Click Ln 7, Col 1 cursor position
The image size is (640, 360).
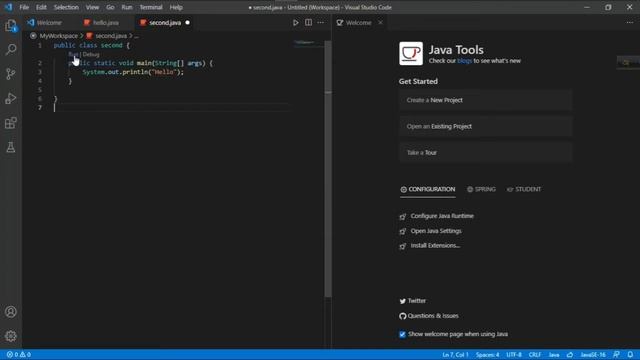455,355
